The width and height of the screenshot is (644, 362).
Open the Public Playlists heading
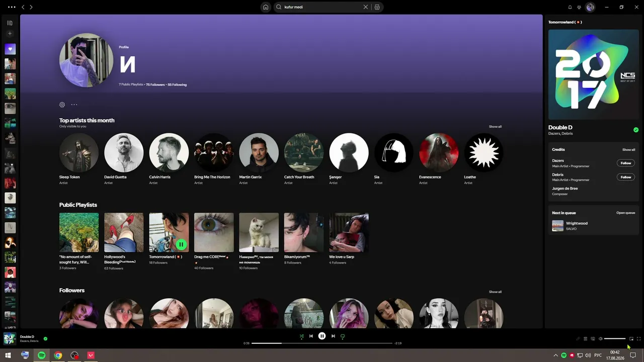pos(78,205)
